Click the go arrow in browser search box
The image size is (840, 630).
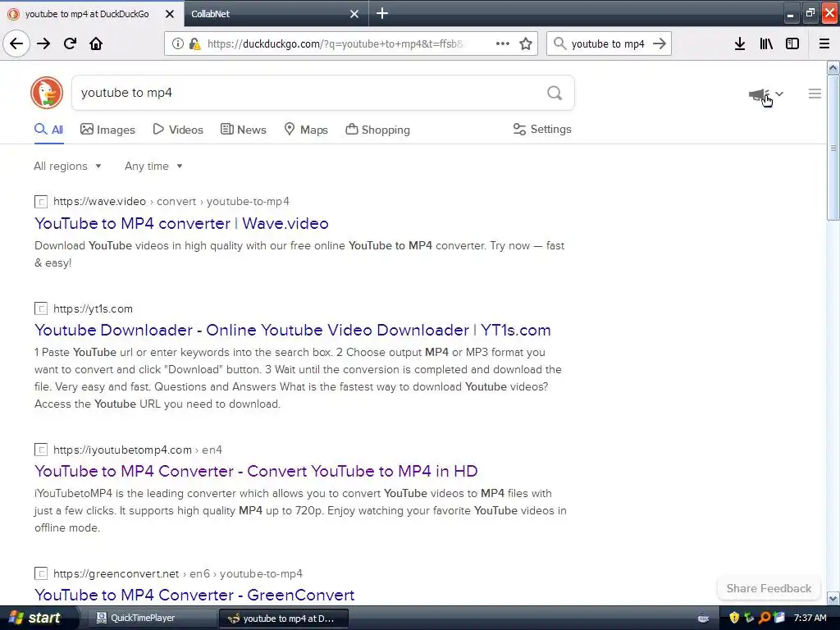click(x=660, y=43)
